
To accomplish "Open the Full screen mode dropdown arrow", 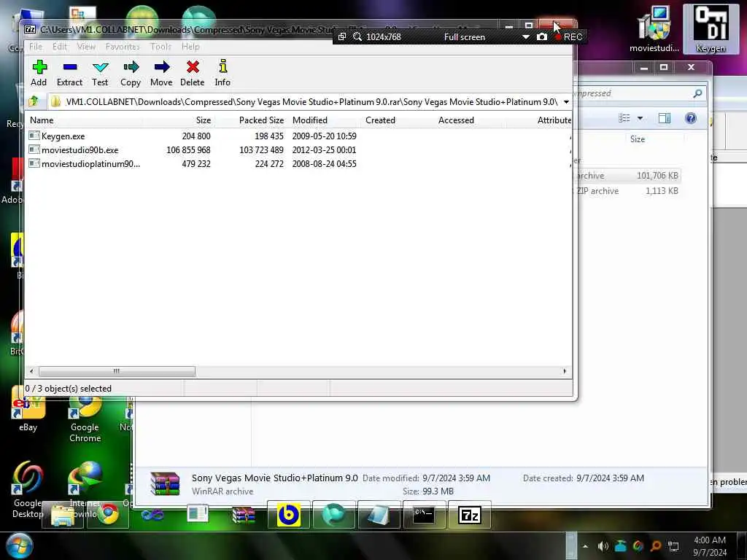I will tap(525, 37).
